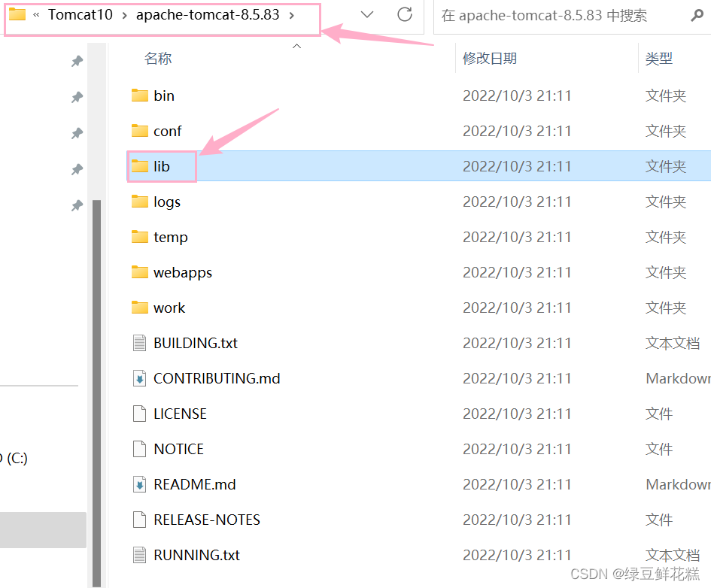711x588 pixels.
Task: Click the refresh button in address bar
Action: coord(405,14)
